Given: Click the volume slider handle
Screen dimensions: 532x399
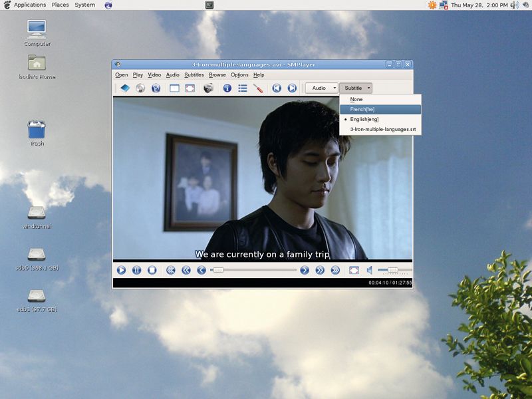Looking at the screenshot, I should [393, 270].
